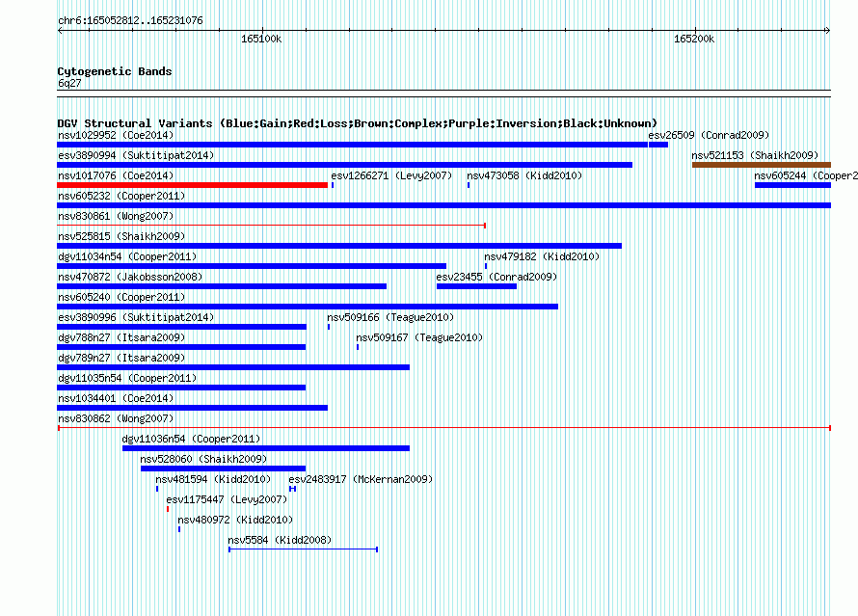Click the dgv11034n54 (Cooper2011) blue bar

tap(252, 266)
